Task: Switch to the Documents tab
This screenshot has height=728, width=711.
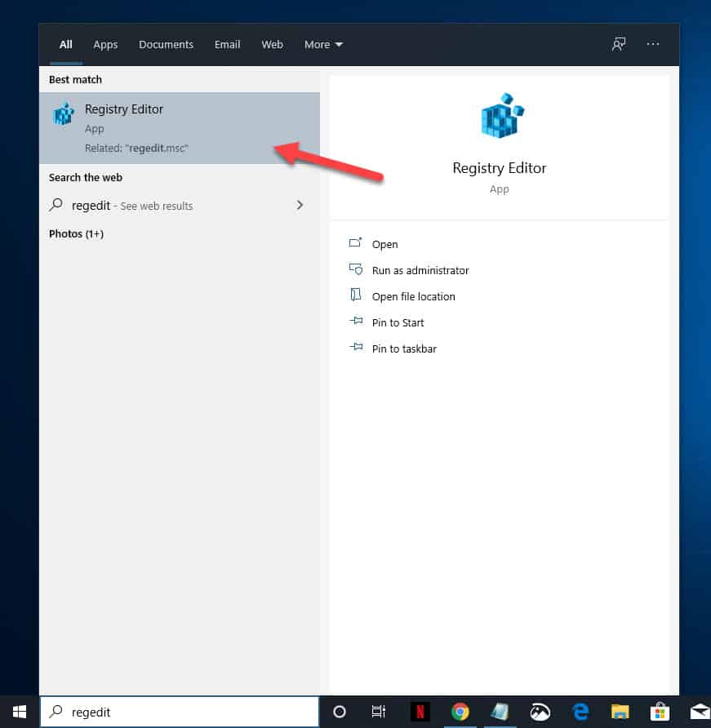Action: click(166, 45)
